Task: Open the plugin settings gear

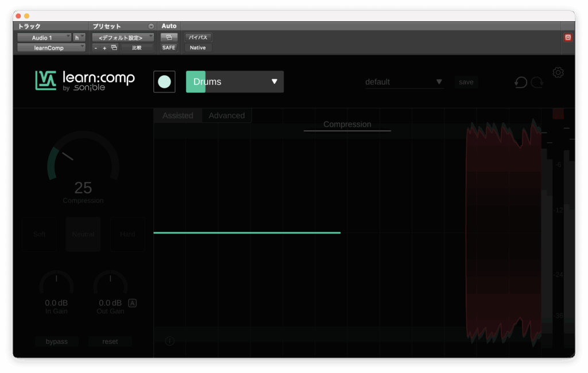Action: (x=558, y=72)
